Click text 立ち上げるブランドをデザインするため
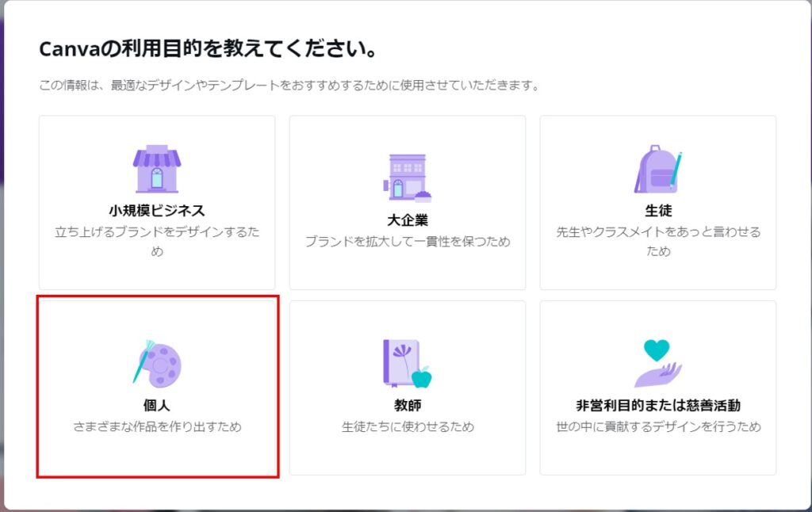Screen dimensions: 812x512 click(x=157, y=241)
